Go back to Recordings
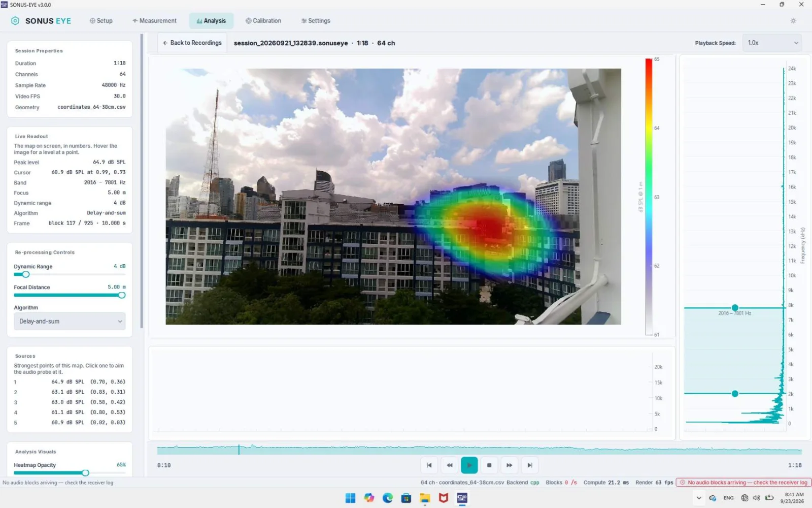812x508 pixels. point(192,43)
